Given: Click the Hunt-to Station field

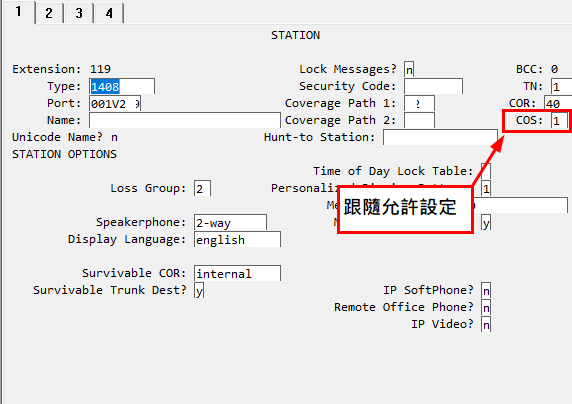Looking at the screenshot, I should click(x=440, y=137).
